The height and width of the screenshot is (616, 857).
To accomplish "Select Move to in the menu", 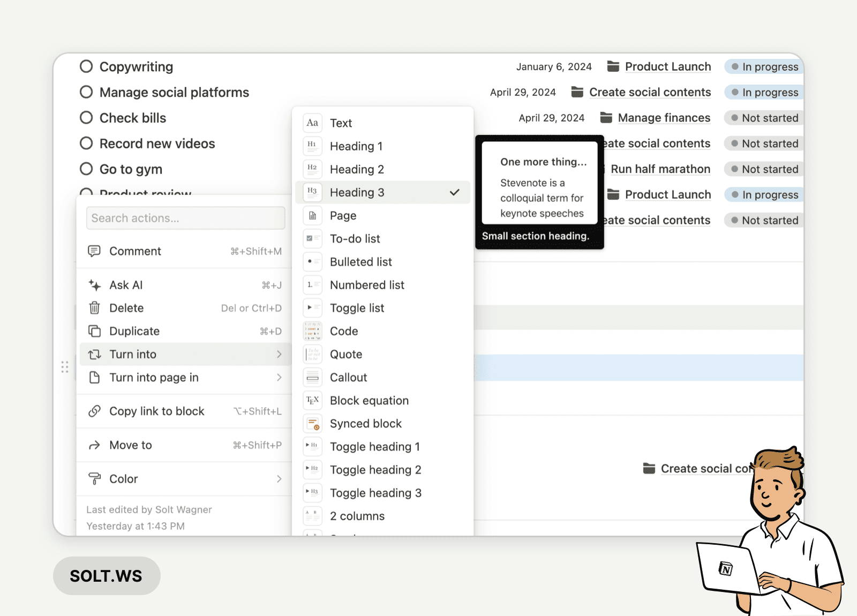I will pyautogui.click(x=185, y=445).
